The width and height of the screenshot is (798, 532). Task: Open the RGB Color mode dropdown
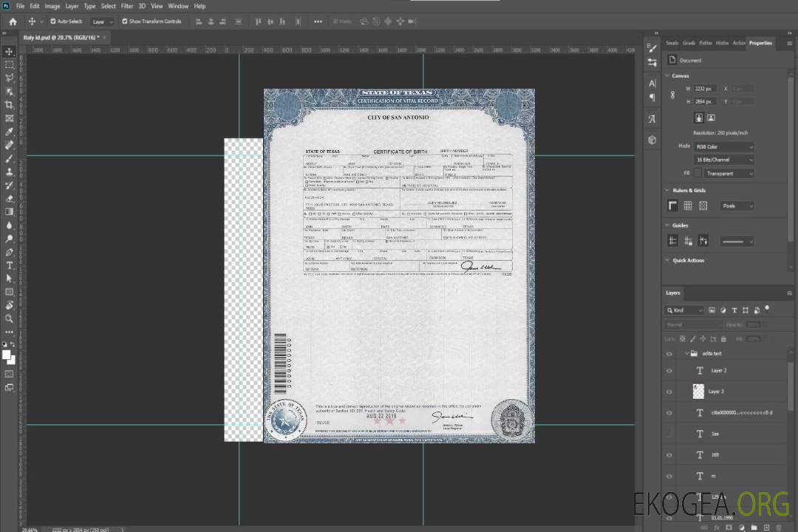(723, 146)
